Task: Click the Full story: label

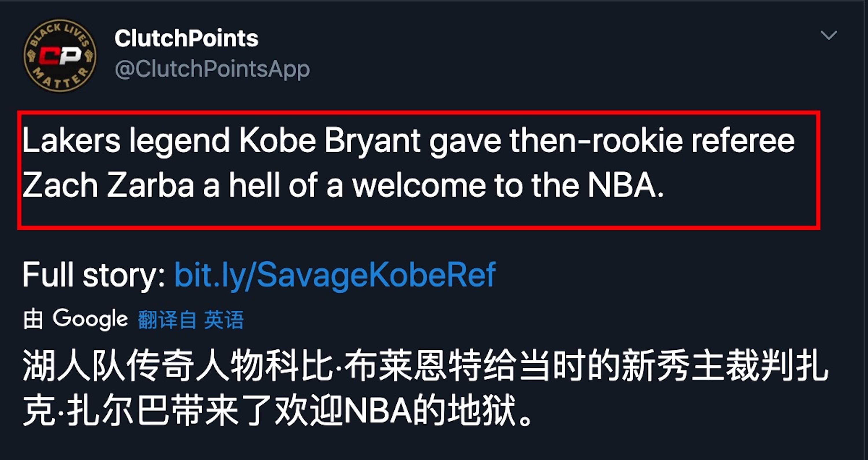Action: [x=94, y=275]
